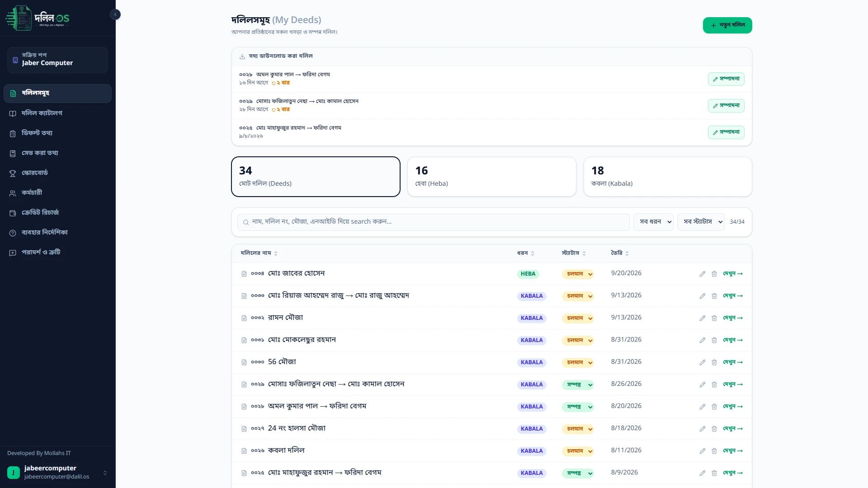Click the পরামর্শ ও ত্রুটি feedback icon

pos(13,253)
